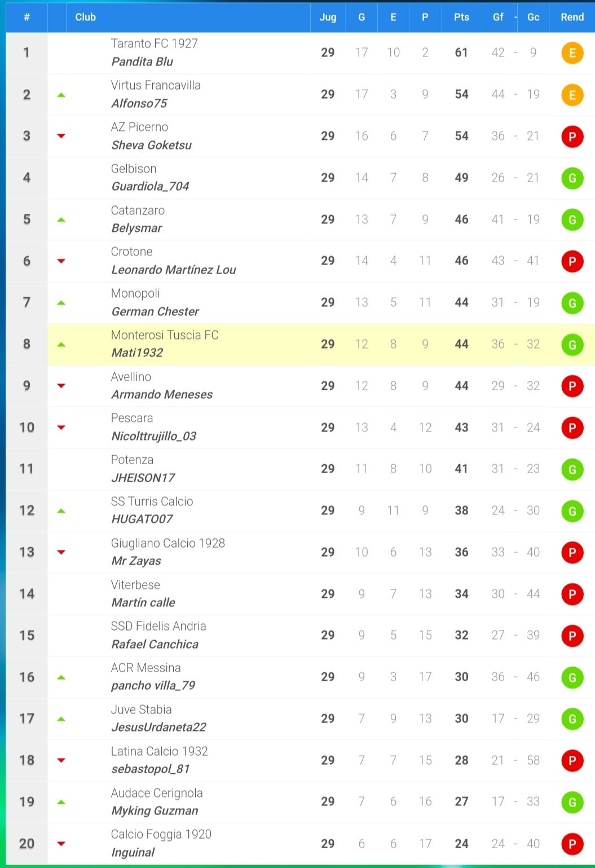The height and width of the screenshot is (868, 595).
Task: Click the orange E badge for Taranto FC 1927
Action: click(x=572, y=53)
